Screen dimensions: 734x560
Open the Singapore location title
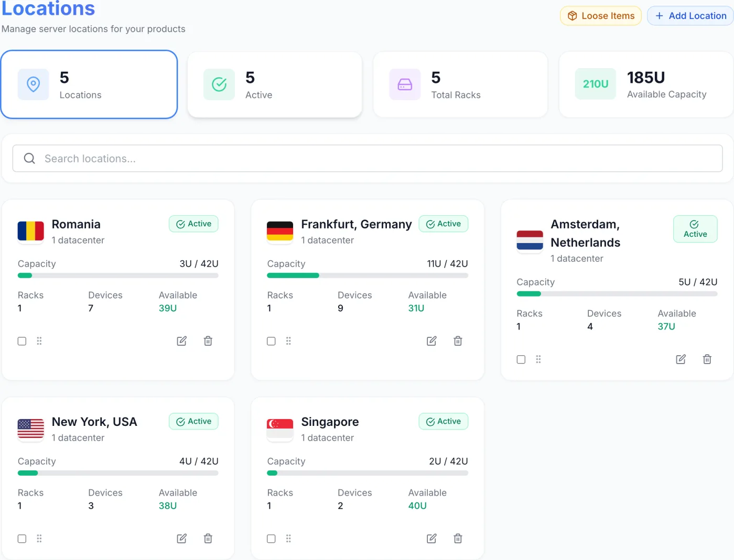[x=330, y=422]
